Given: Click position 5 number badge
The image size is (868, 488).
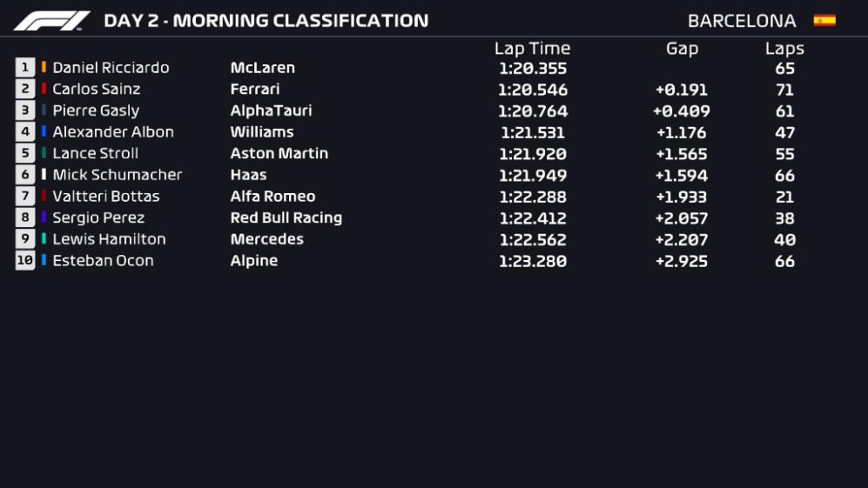Looking at the screenshot, I should point(25,153).
